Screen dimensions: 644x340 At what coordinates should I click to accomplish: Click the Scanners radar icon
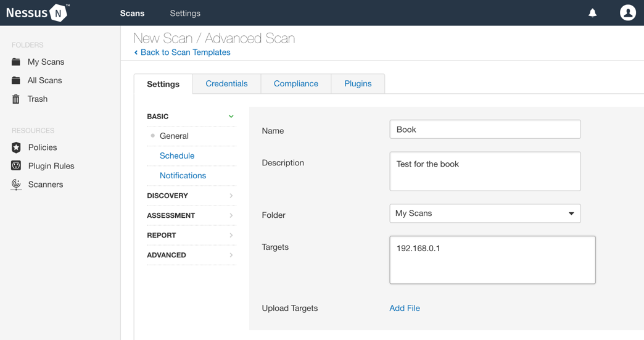pos(16,185)
